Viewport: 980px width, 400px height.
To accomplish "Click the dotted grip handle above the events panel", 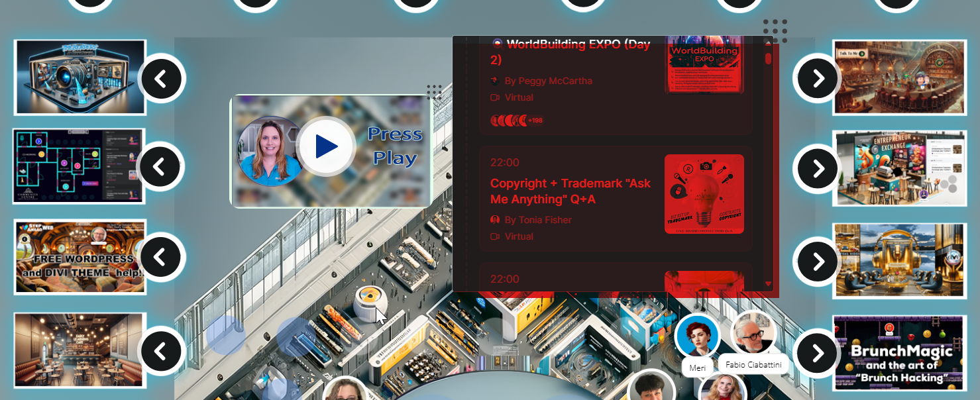I will coord(775,31).
